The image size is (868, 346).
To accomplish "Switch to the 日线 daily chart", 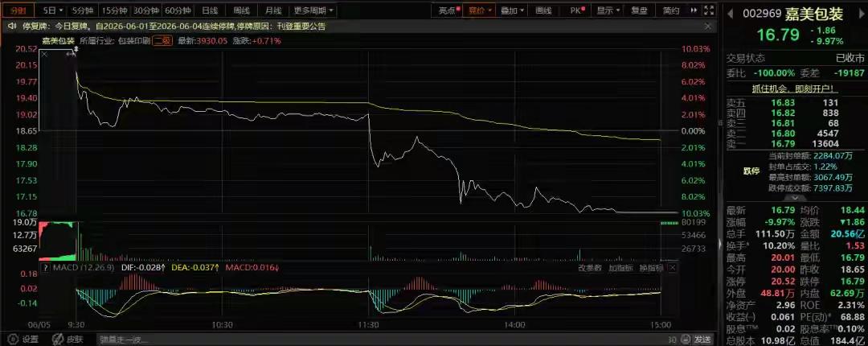I will tap(210, 10).
